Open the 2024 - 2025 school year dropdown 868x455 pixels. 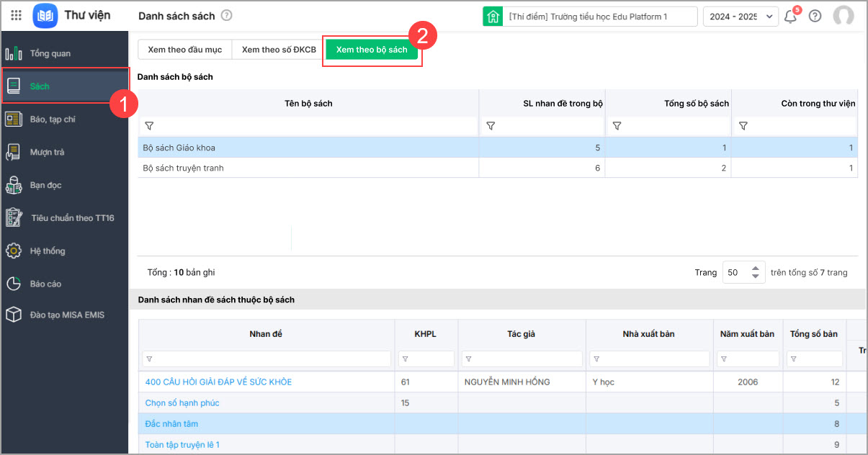[x=740, y=16]
